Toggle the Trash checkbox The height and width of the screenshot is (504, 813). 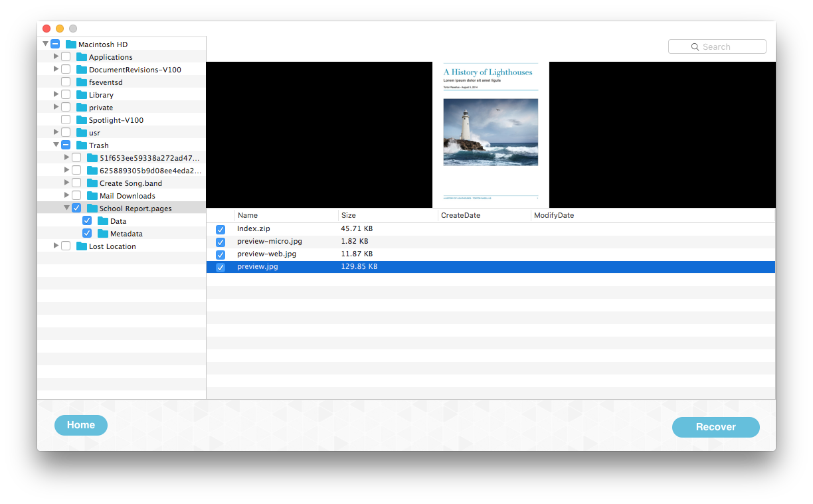click(x=66, y=145)
